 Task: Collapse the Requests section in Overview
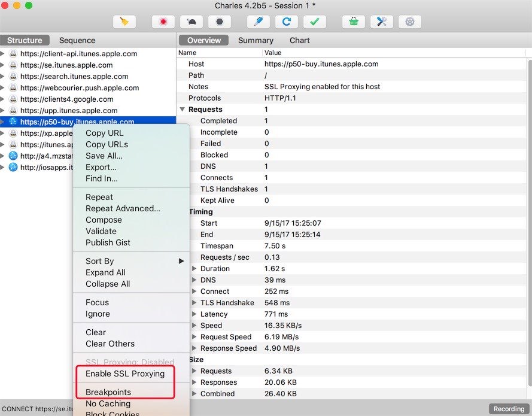182,110
